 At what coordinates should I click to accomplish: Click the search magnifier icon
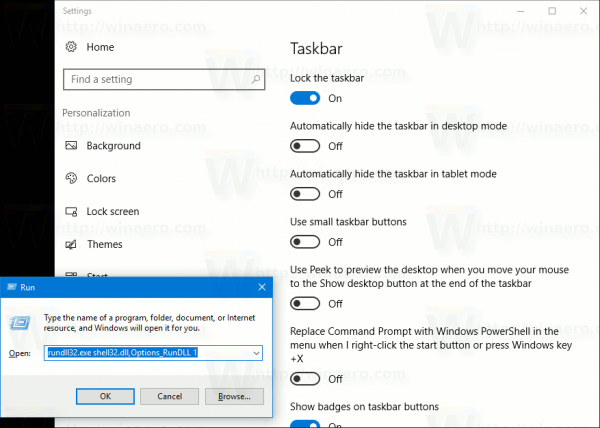[x=256, y=79]
